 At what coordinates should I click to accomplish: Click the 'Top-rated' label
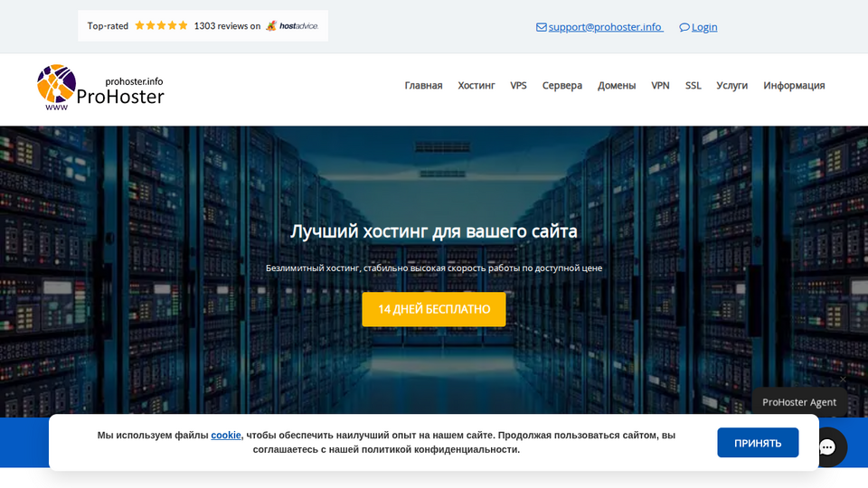[108, 26]
